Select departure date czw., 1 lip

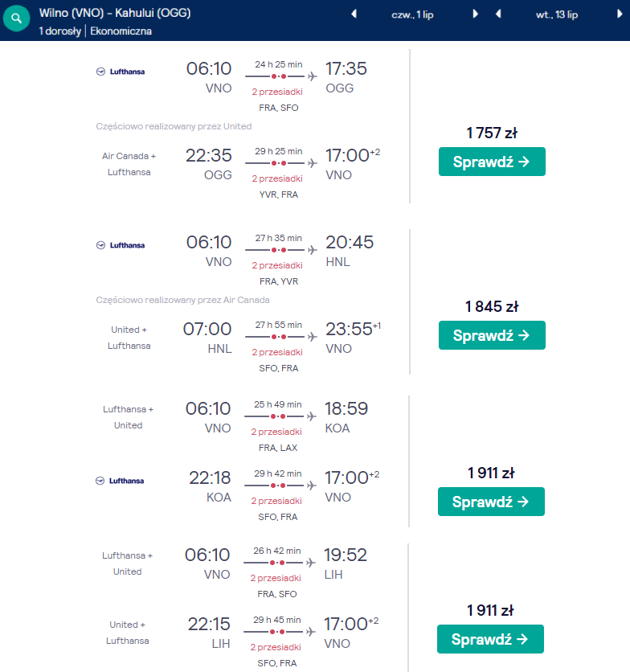pyautogui.click(x=412, y=15)
